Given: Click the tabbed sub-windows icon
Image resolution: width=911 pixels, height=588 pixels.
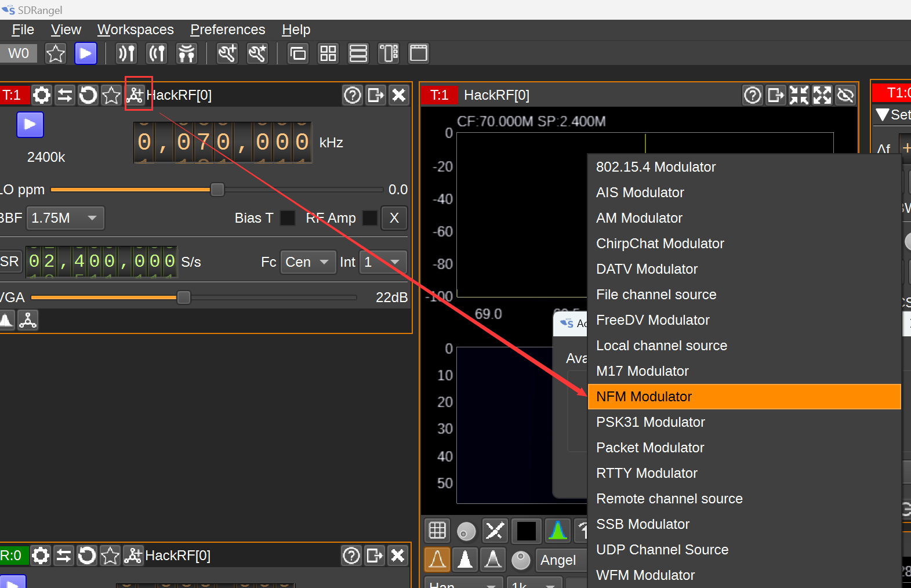Looking at the screenshot, I should tap(419, 53).
